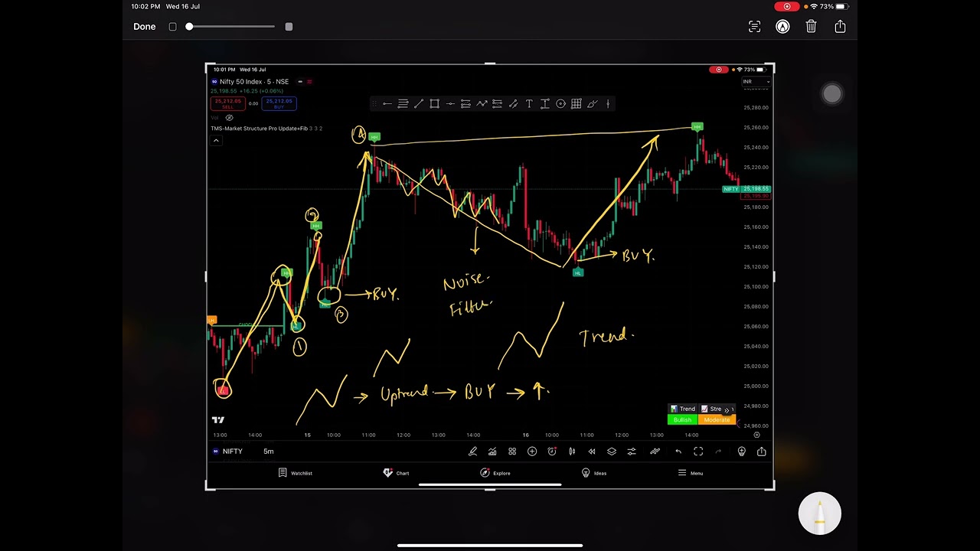Viewport: 980px width, 551px height.
Task: Open the layout grid icon
Action: (x=512, y=452)
